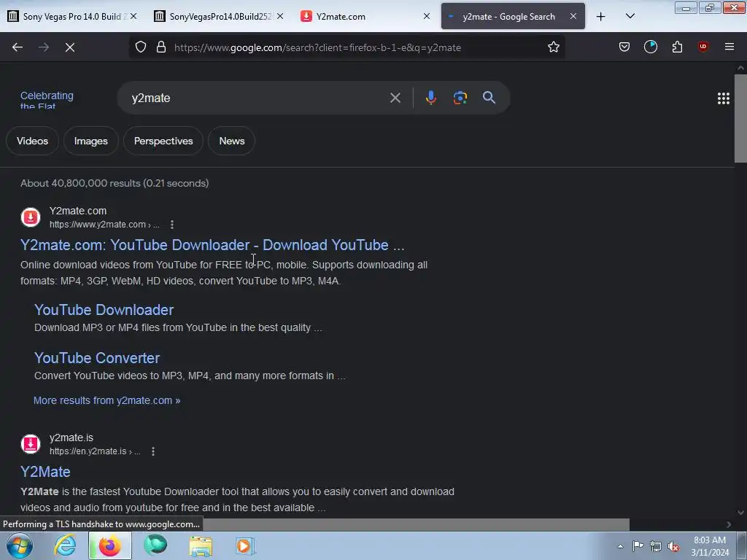
Task: Open the Firefox application menu
Action: tap(729, 47)
